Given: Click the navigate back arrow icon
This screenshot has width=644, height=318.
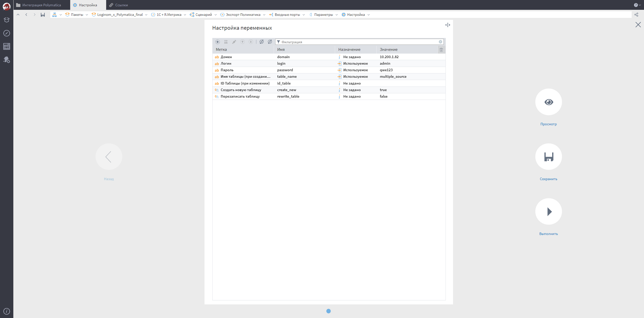Looking at the screenshot, I should point(26,15).
